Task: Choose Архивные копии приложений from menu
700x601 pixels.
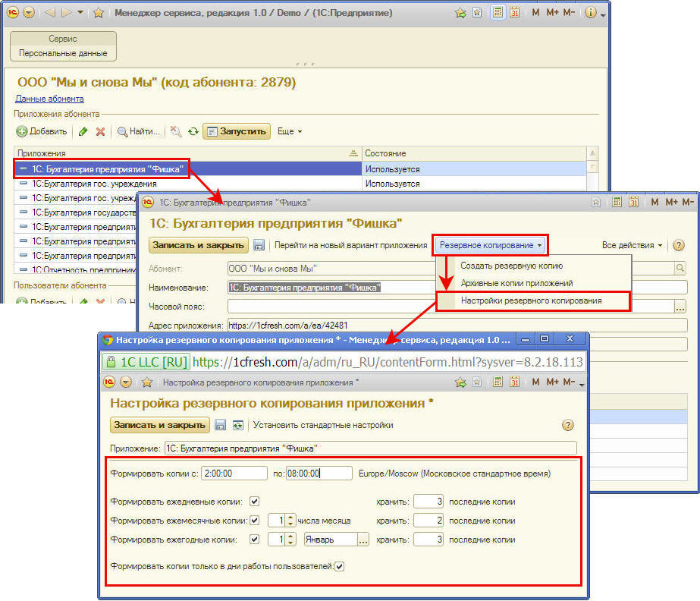Action: click(x=516, y=283)
